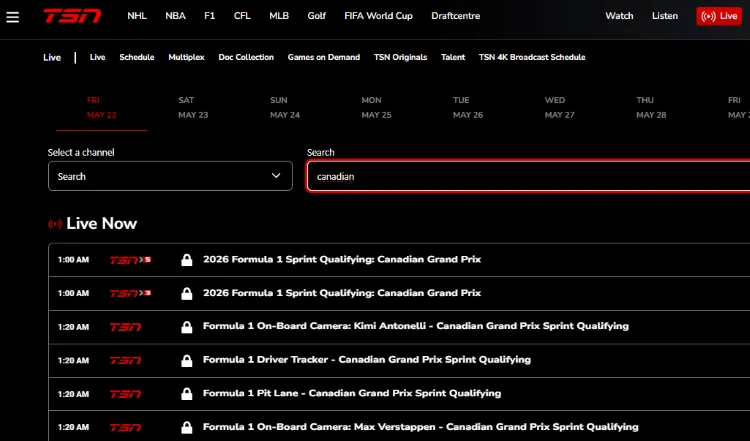The height and width of the screenshot is (441, 750).
Task: Click 1:00 AM time on TSN5 row
Action: point(73,260)
